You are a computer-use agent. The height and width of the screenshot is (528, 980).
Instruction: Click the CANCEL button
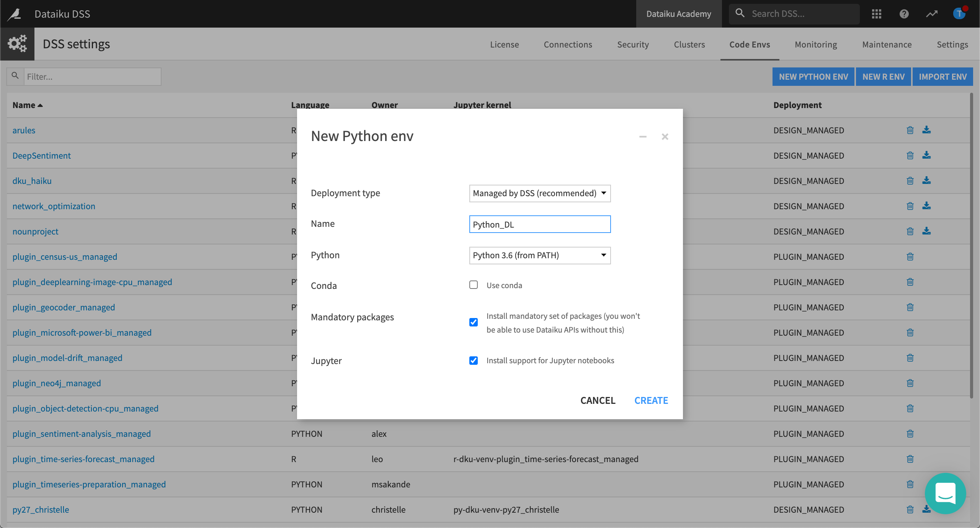598,400
